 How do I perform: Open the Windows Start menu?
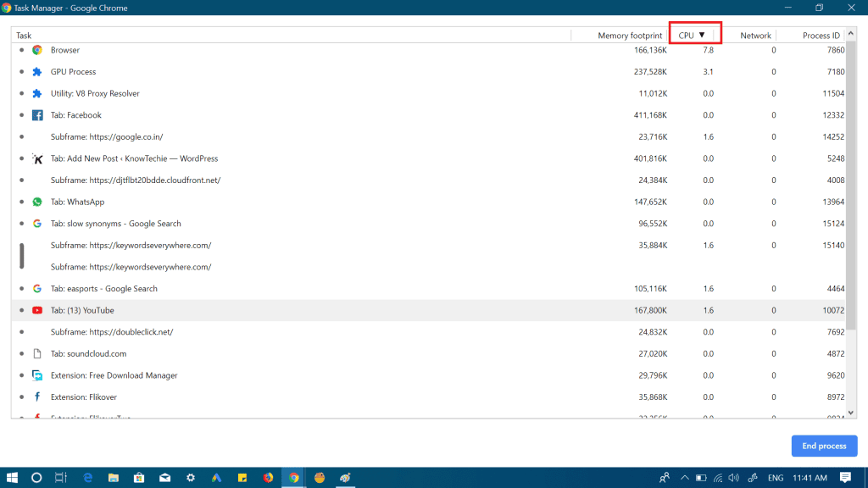(x=12, y=478)
